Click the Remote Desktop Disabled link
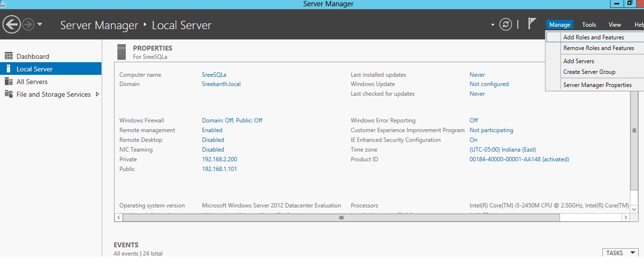Screen dimensions: 644x275 (213, 140)
